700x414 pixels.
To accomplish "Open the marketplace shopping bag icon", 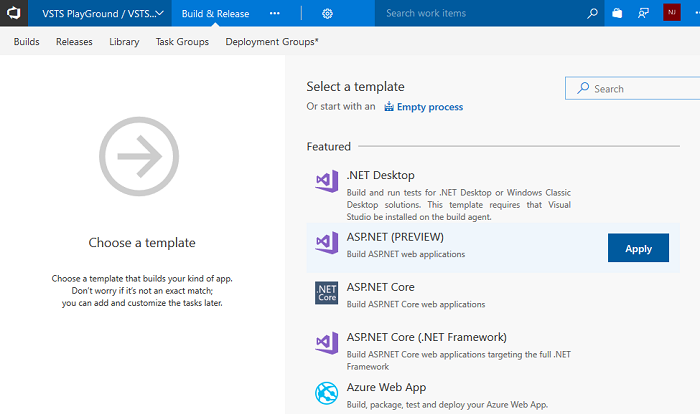I will coord(617,13).
